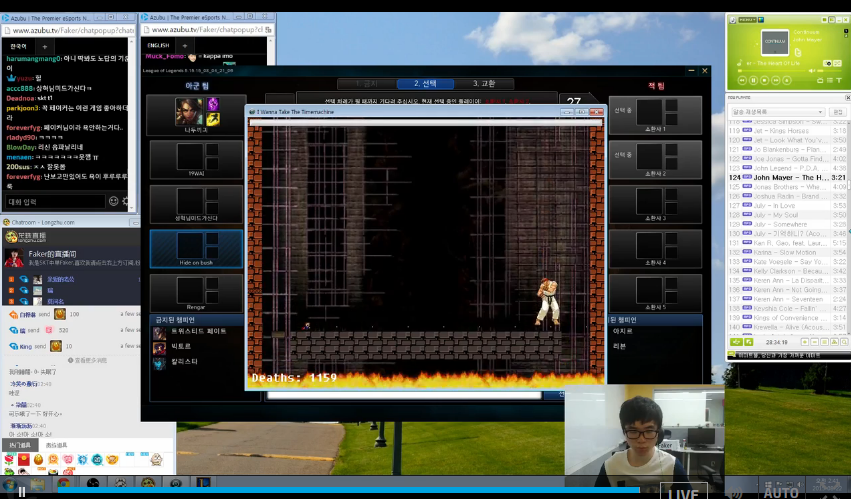
Task: Click view more messages link in Longzhu
Action: coord(88,360)
